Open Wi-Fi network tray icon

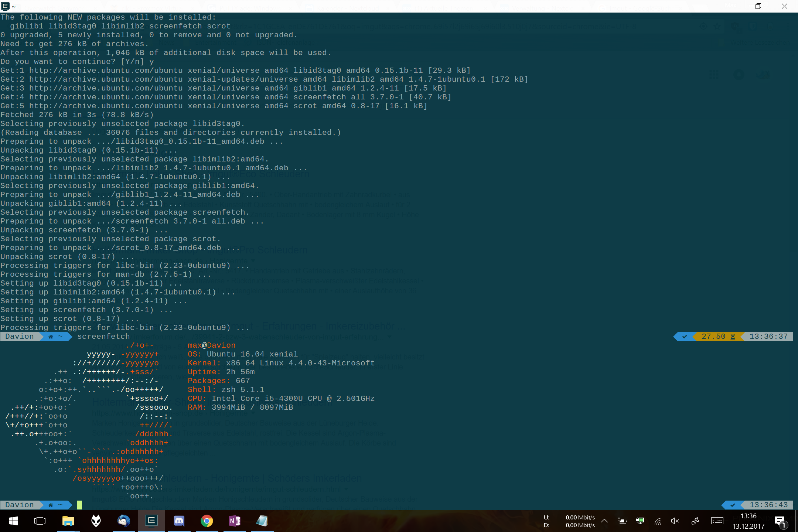(658, 521)
